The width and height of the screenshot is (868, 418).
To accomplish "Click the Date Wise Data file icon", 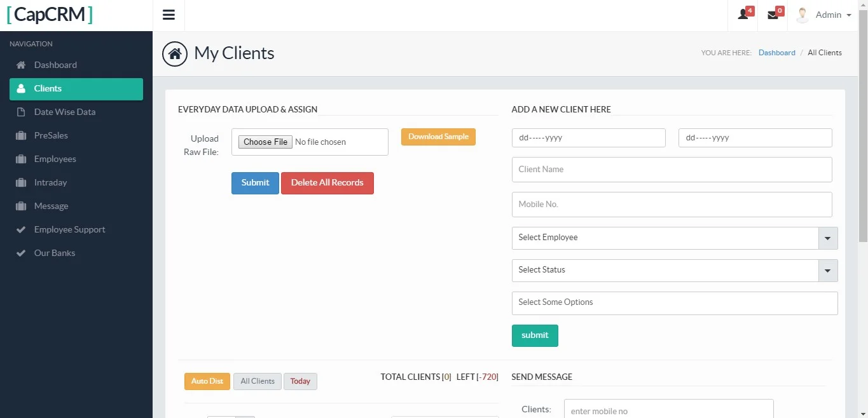I will tap(21, 112).
